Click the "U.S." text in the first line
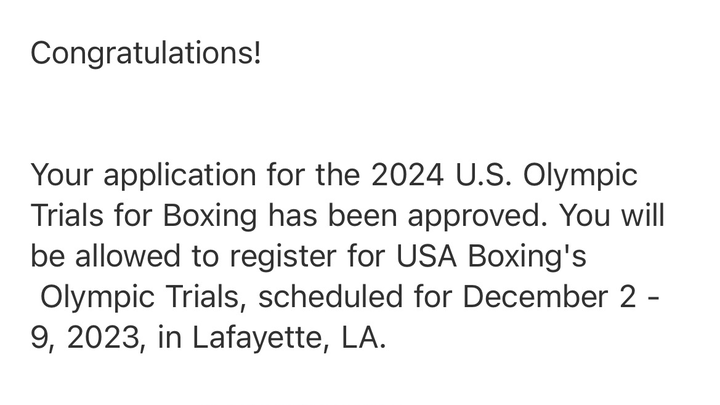720x405 pixels. 483,175
